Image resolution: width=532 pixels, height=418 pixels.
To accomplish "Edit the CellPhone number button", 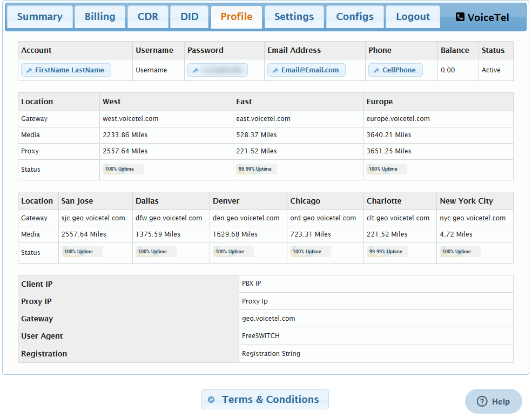I will tap(395, 70).
